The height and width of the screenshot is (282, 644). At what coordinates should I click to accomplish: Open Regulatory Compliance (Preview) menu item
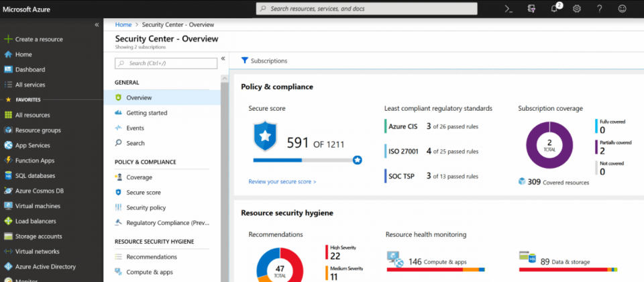(x=168, y=223)
